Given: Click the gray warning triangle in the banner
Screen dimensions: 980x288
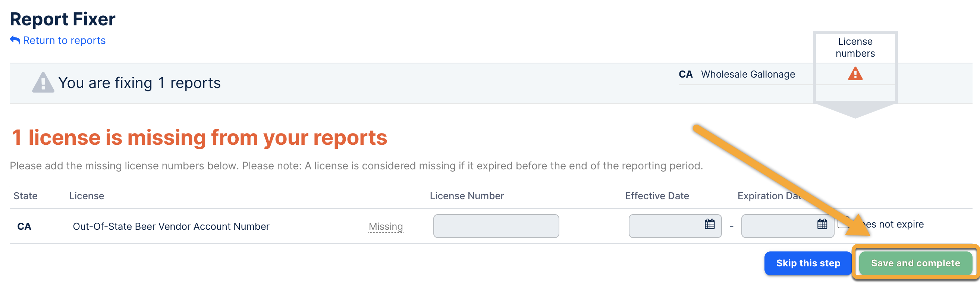Looking at the screenshot, I should 43,82.
